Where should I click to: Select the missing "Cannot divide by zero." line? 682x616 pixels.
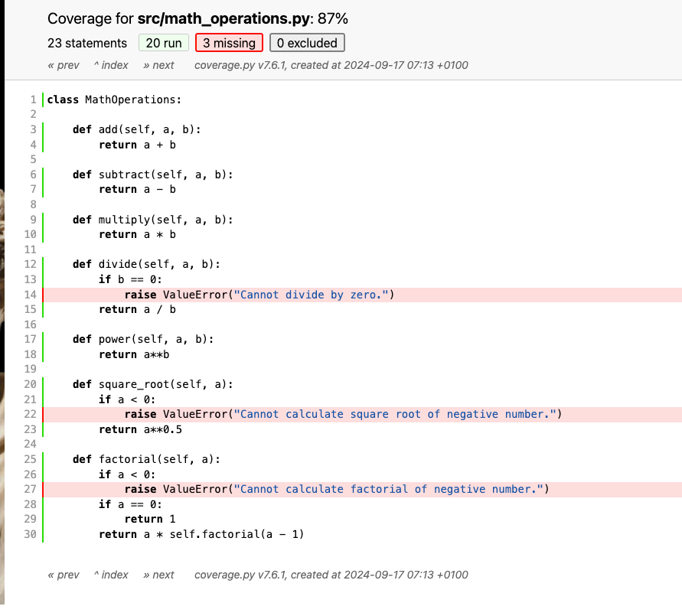click(259, 295)
